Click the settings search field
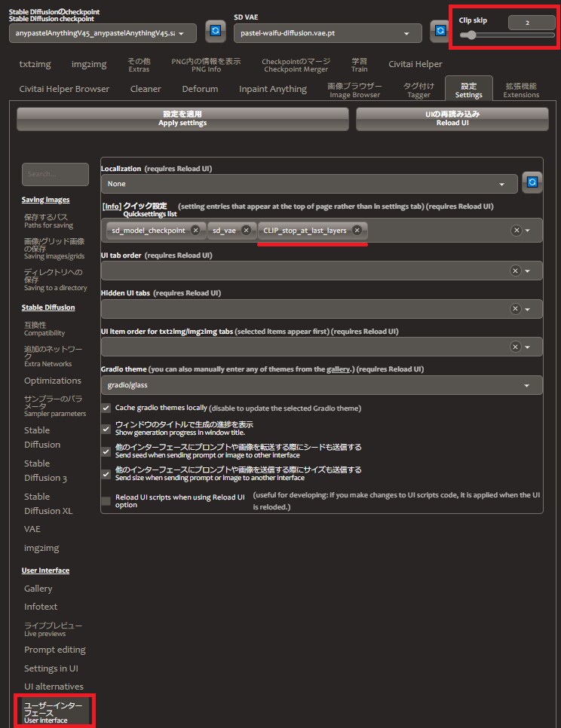This screenshot has height=728, width=561. coord(55,174)
